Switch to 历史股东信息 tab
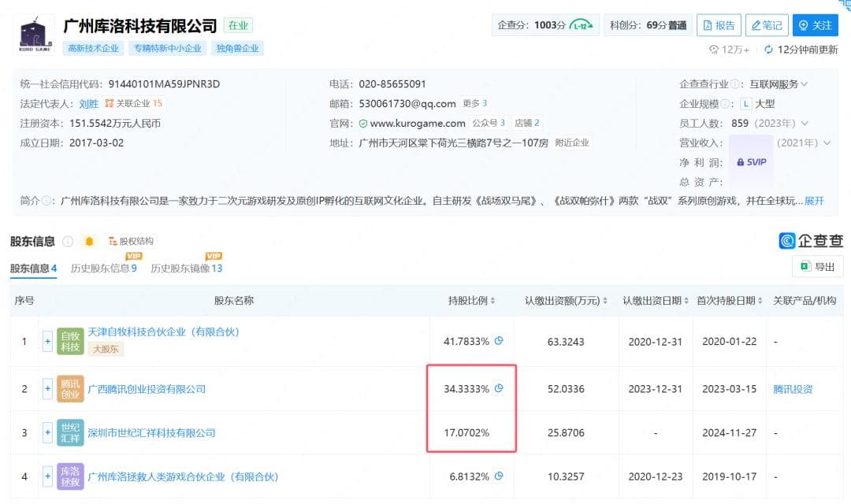This screenshot has height=504, width=851. (x=103, y=269)
